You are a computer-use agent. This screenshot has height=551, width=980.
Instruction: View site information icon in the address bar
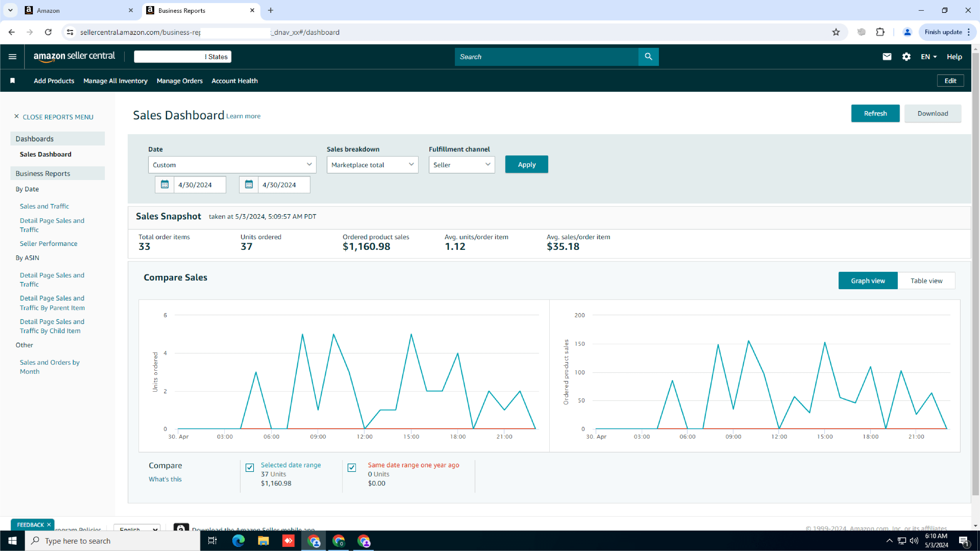[x=70, y=32]
